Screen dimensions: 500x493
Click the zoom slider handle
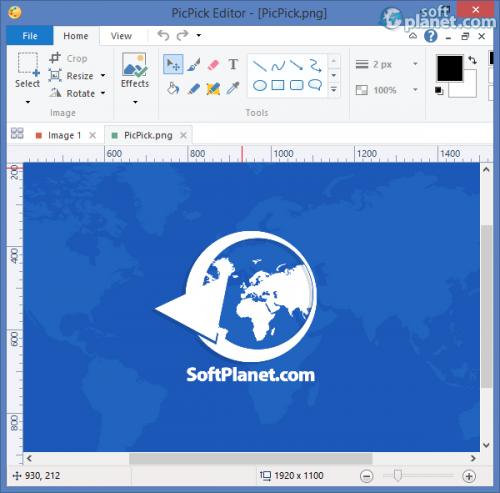pos(397,476)
